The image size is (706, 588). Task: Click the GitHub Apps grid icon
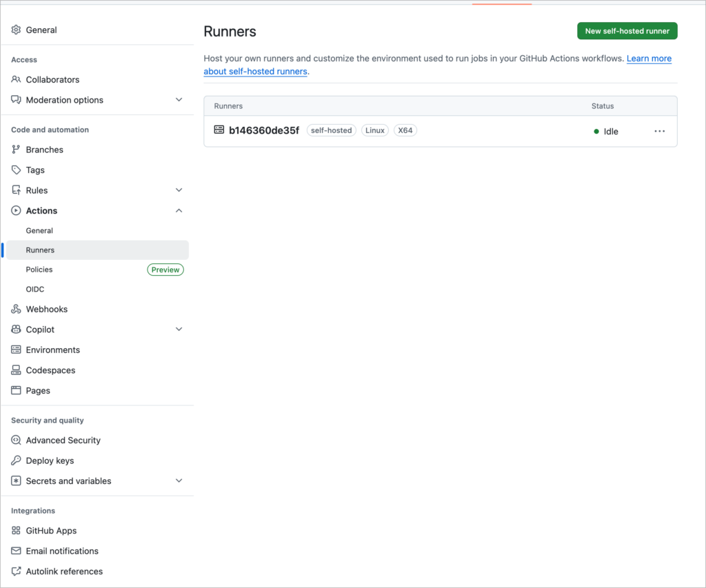pyautogui.click(x=17, y=530)
